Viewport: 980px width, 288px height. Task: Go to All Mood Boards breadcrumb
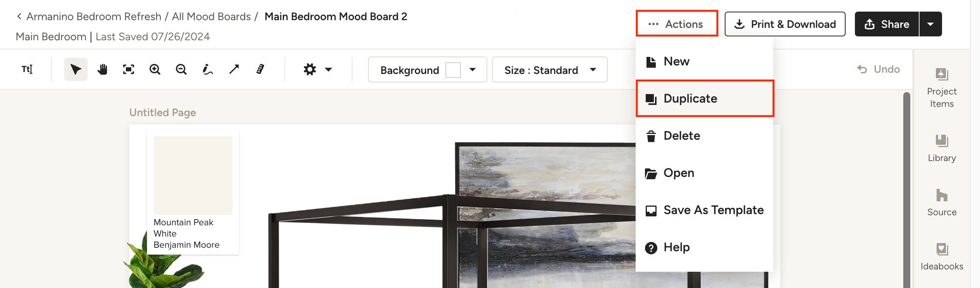[x=211, y=17]
